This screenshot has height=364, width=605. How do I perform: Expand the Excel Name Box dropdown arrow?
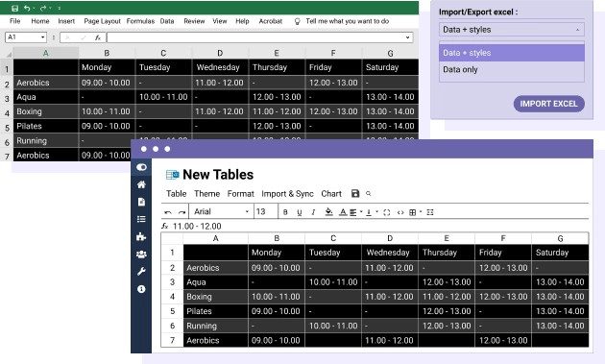pyautogui.click(x=42, y=37)
